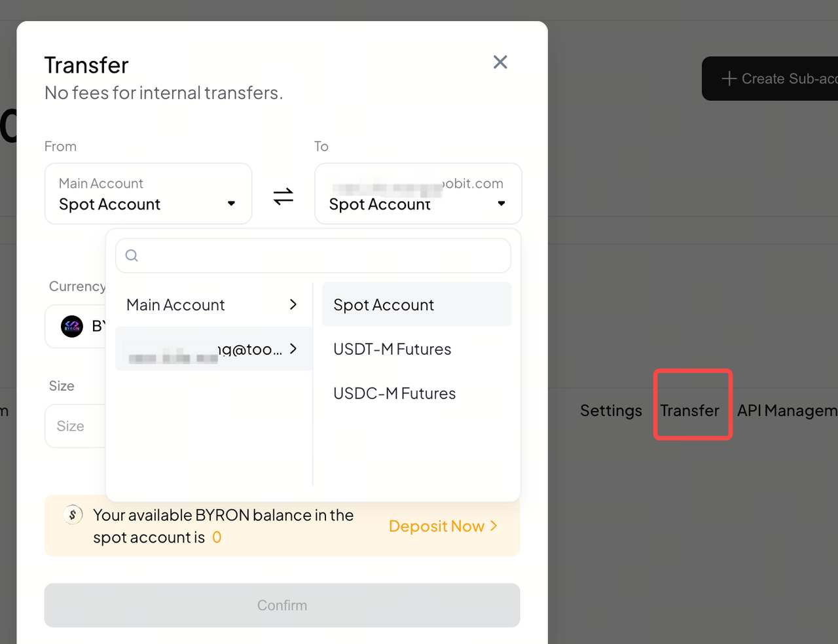Click the BYRON currency logo

72,326
